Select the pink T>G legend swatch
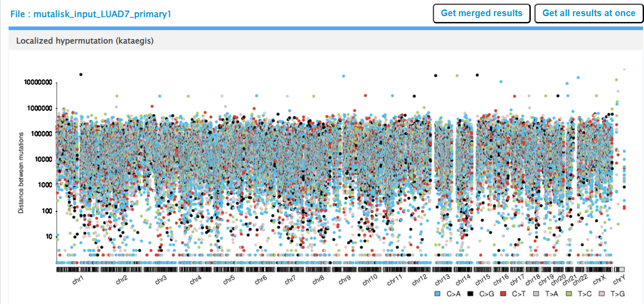This screenshot has height=304, width=644. point(602,294)
